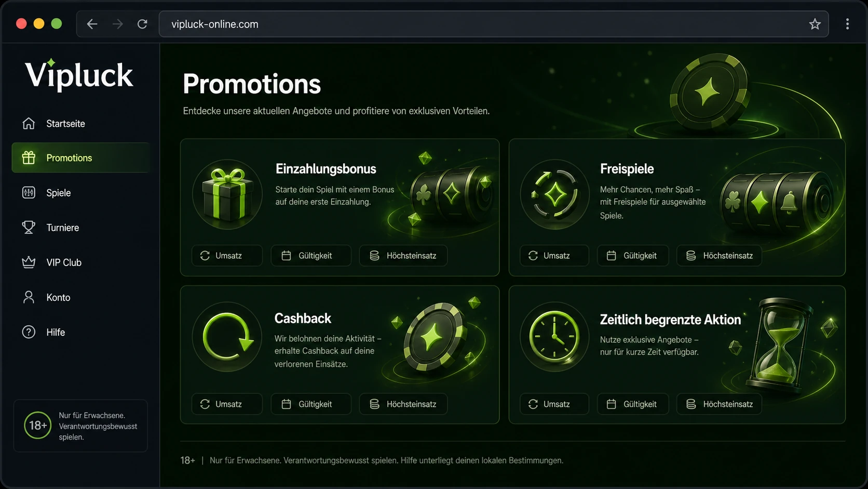Screen dimensions: 868x489
Task: Go back with the browser arrow
Action: coord(92,24)
